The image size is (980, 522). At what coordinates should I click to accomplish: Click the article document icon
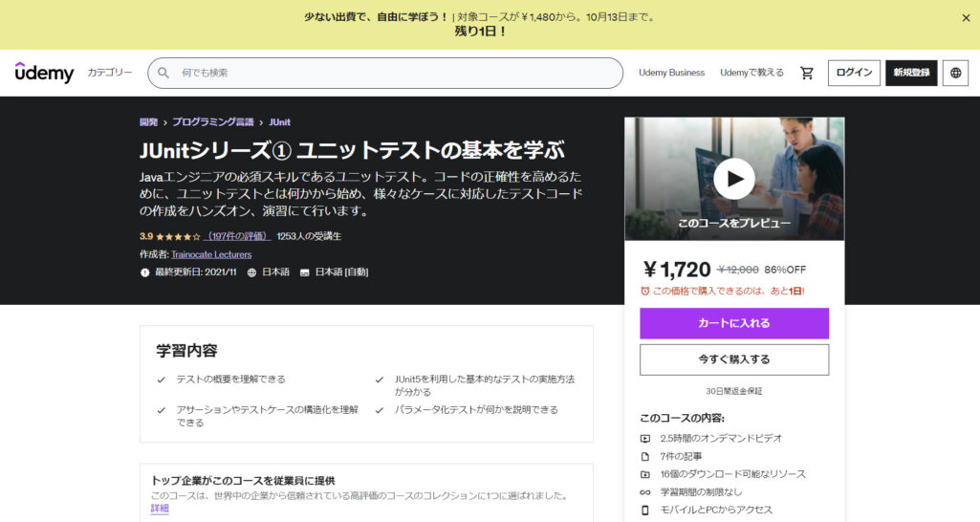(x=645, y=456)
